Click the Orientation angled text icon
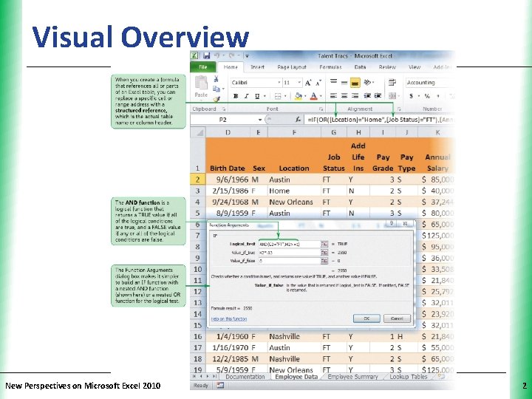 [367, 83]
